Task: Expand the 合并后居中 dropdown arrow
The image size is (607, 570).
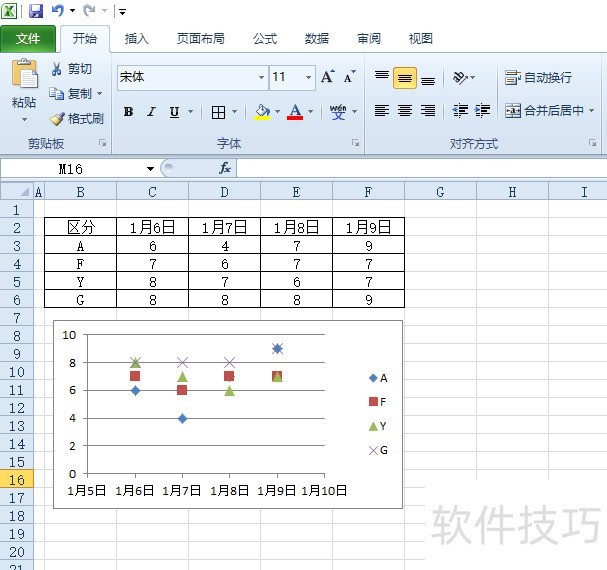Action: pyautogui.click(x=592, y=111)
